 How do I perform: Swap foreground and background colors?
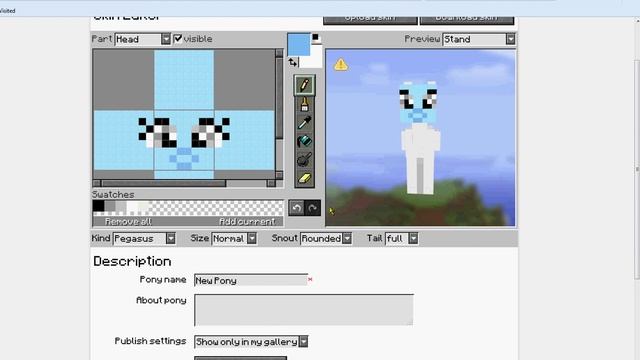point(293,62)
